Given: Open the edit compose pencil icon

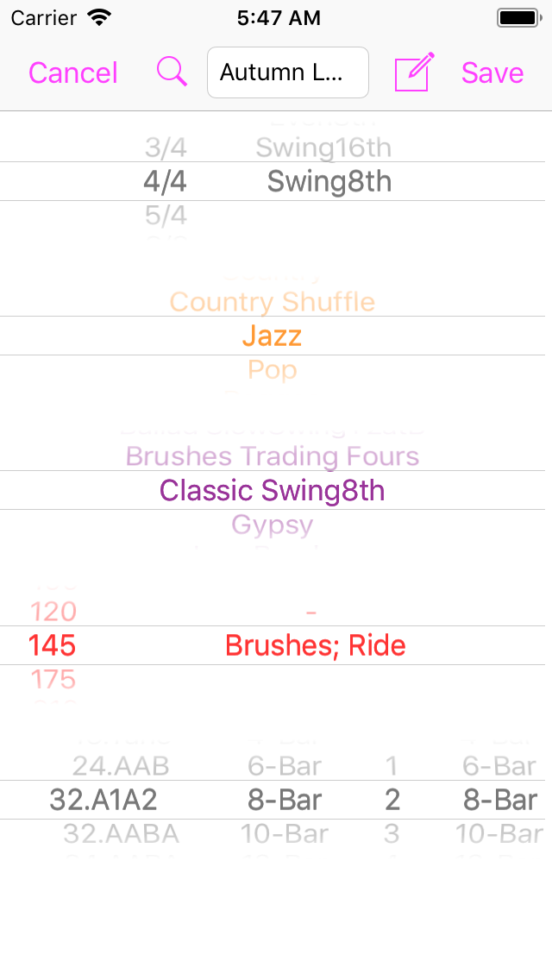Looking at the screenshot, I should coord(414,72).
